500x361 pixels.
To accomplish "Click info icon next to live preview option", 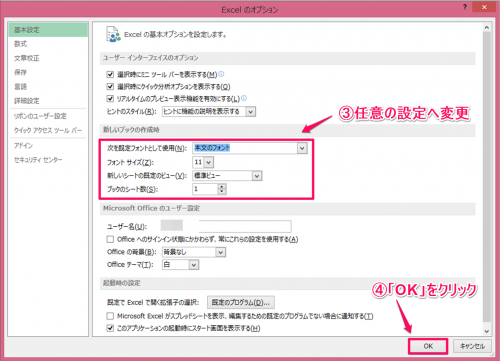I will point(244,98).
